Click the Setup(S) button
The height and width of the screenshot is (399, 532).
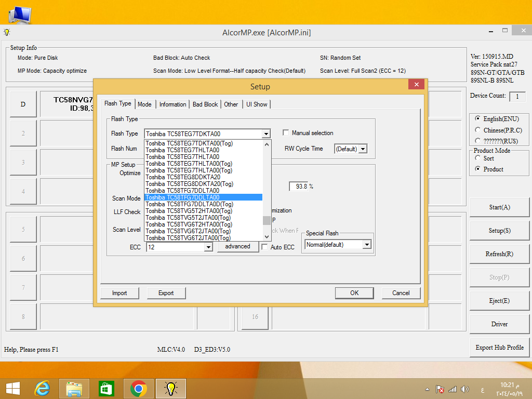tap(499, 231)
